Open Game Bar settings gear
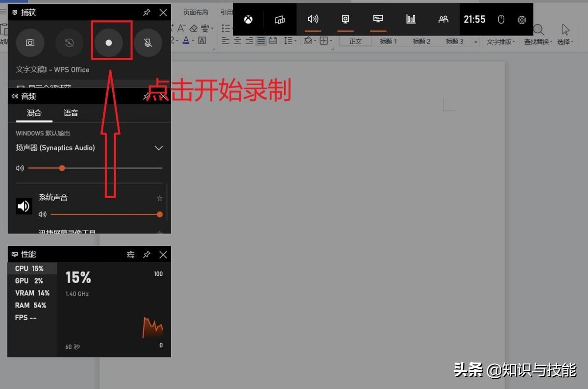588x389 pixels. 521,19
